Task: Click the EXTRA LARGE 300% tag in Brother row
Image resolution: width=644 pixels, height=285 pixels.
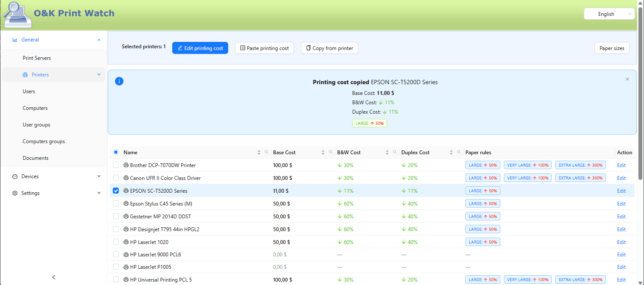Action: (580, 165)
